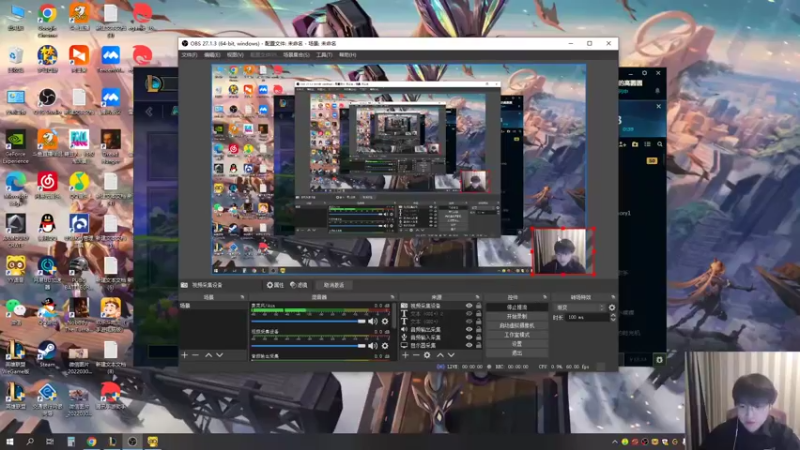800x450 pixels.
Task: Click the back arrow in League client window
Action: (x=149, y=111)
